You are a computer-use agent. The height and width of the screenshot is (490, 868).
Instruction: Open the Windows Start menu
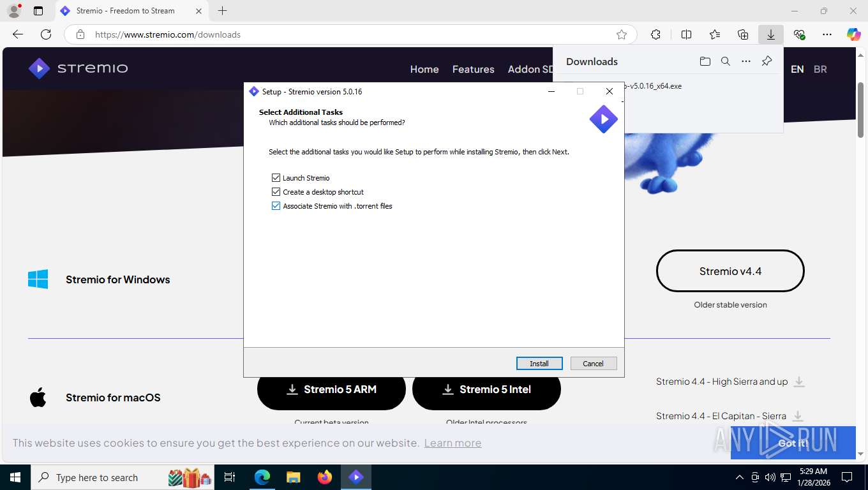pyautogui.click(x=15, y=477)
